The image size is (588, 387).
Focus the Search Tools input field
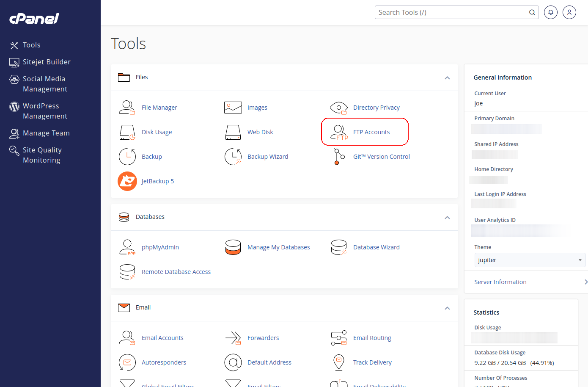(451, 12)
